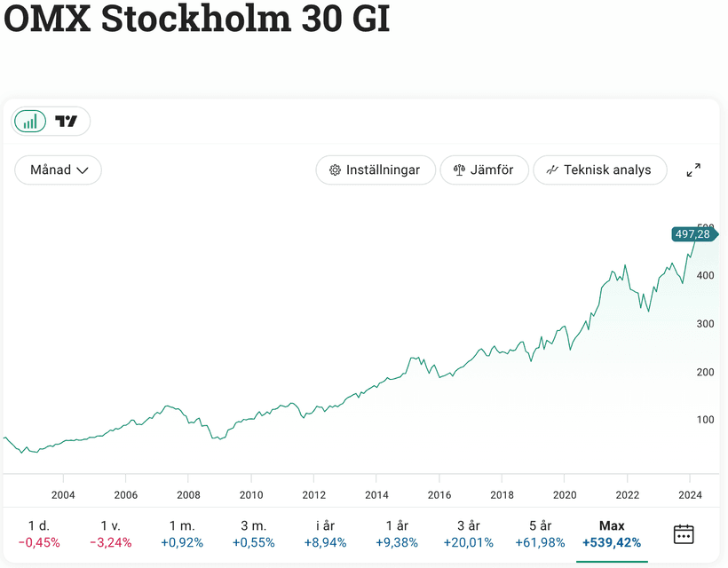Select the 1 v. time period
The height and width of the screenshot is (568, 728).
click(x=110, y=534)
